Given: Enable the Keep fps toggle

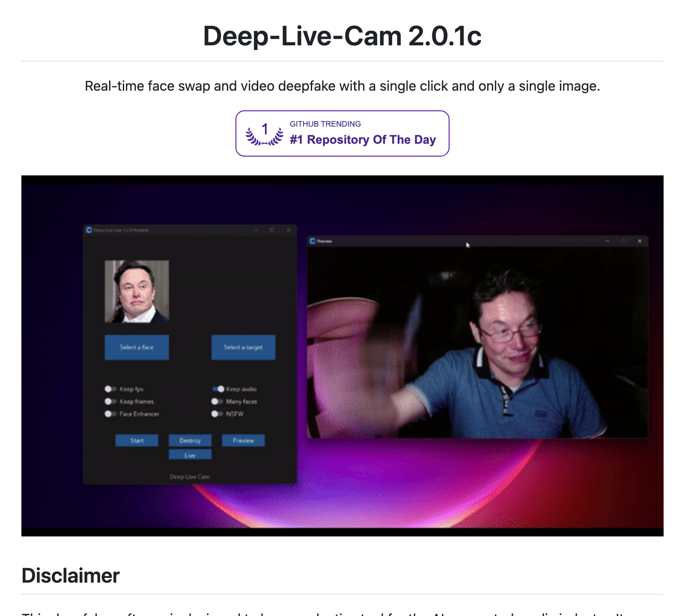Looking at the screenshot, I should [110, 389].
